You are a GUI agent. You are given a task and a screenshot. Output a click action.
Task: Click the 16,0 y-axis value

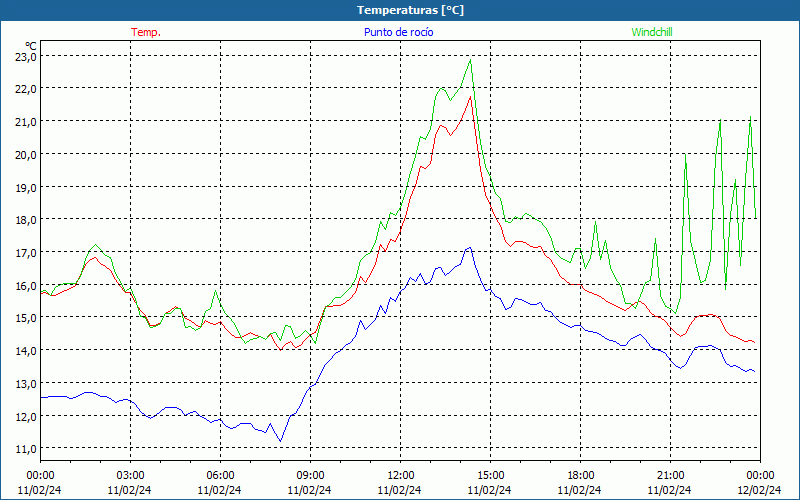[x=26, y=285]
